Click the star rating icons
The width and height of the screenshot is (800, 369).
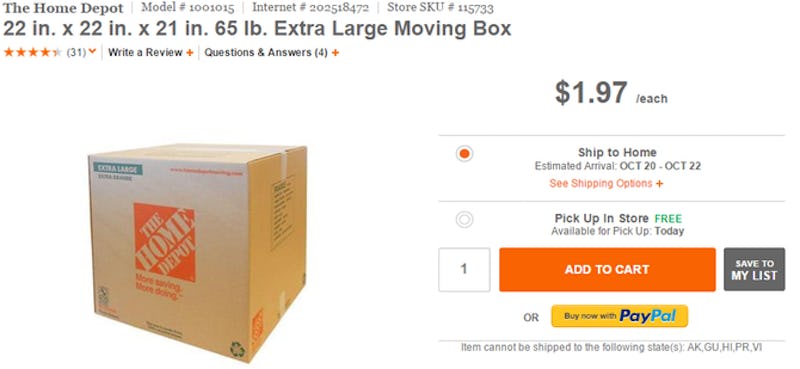tap(33, 52)
